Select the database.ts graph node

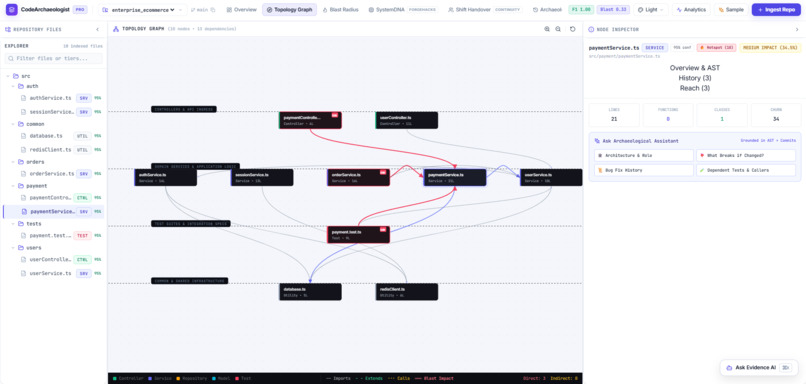tap(310, 291)
